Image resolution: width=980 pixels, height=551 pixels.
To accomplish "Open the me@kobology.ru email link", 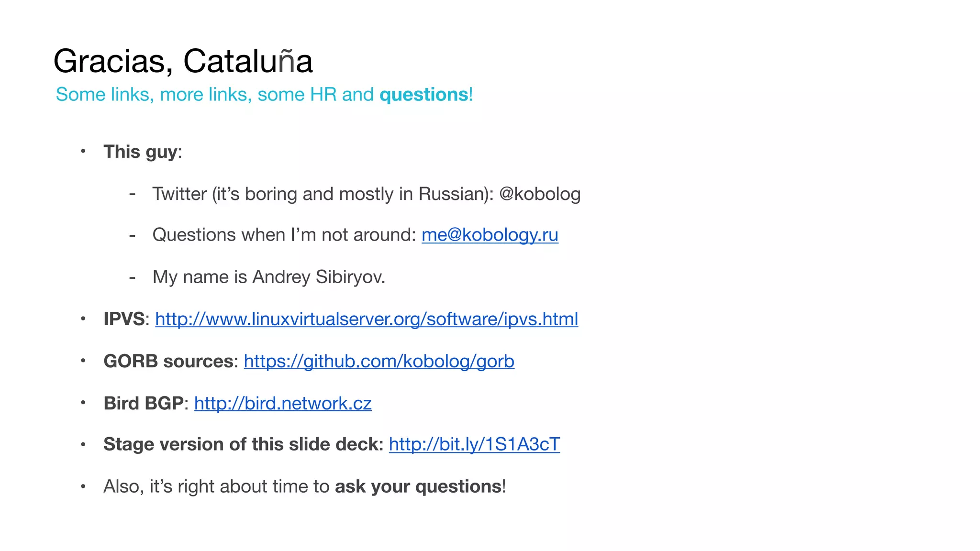I will (490, 235).
